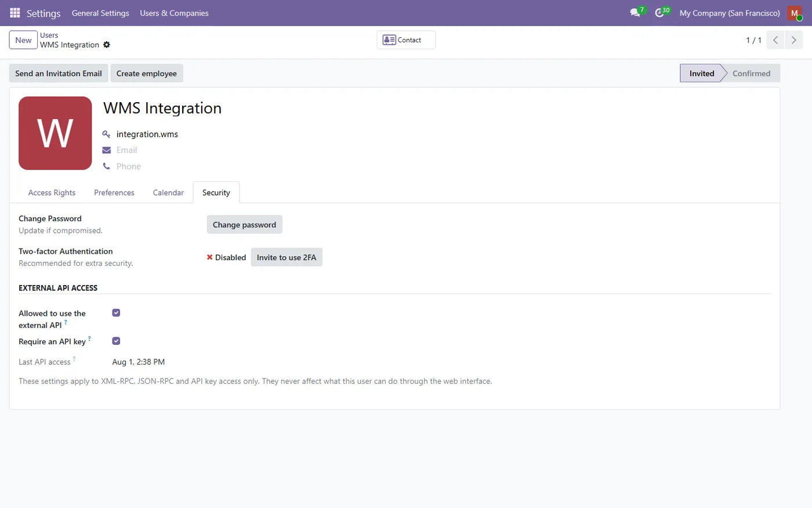Click the WMS Integration avatar image

[55, 133]
